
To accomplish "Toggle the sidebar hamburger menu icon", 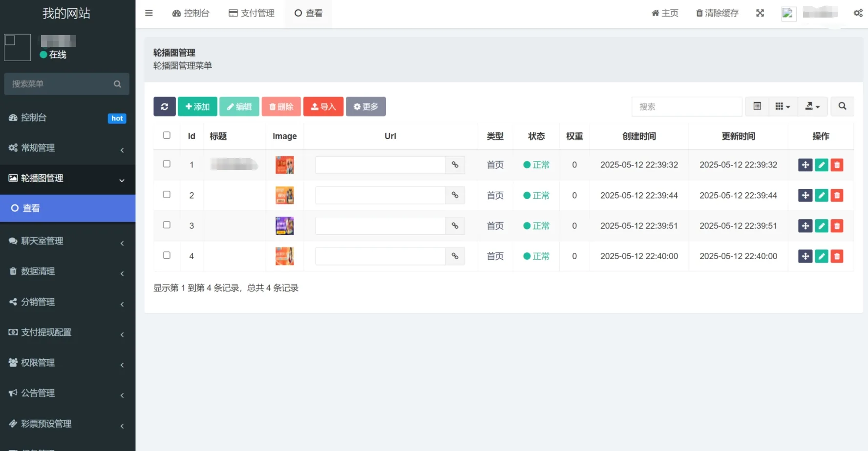I will coord(149,13).
